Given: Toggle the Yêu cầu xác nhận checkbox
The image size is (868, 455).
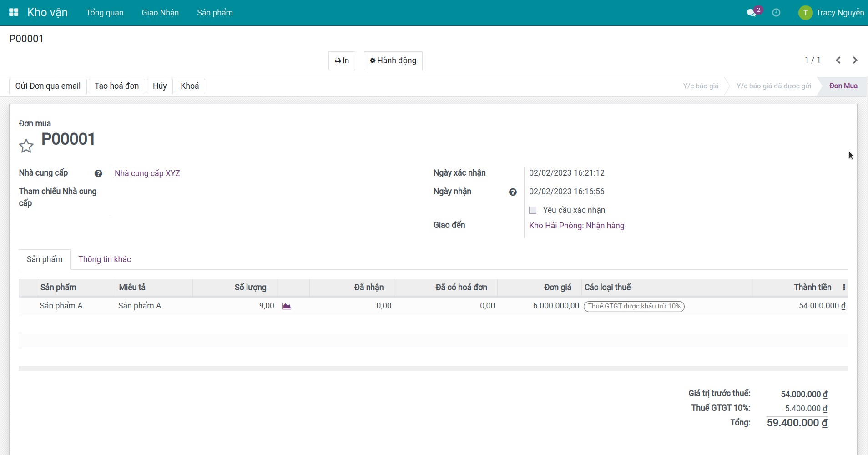Looking at the screenshot, I should 533,210.
